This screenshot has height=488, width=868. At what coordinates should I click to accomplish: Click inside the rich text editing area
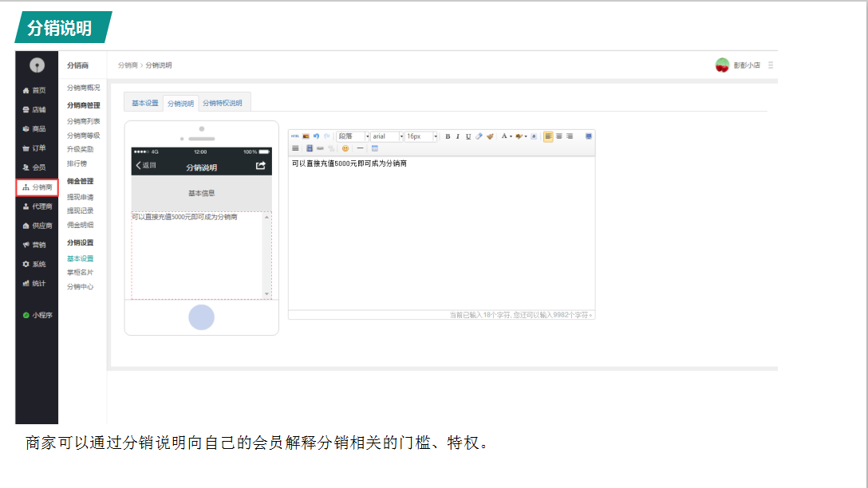(x=441, y=231)
